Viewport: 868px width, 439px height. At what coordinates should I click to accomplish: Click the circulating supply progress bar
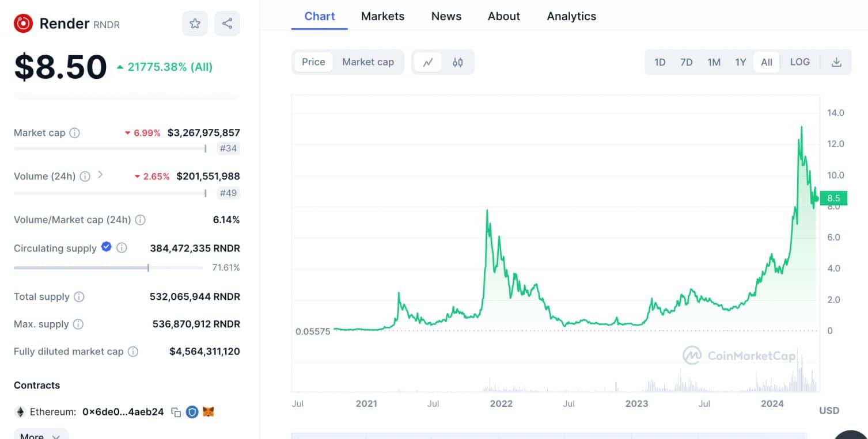pyautogui.click(x=108, y=268)
